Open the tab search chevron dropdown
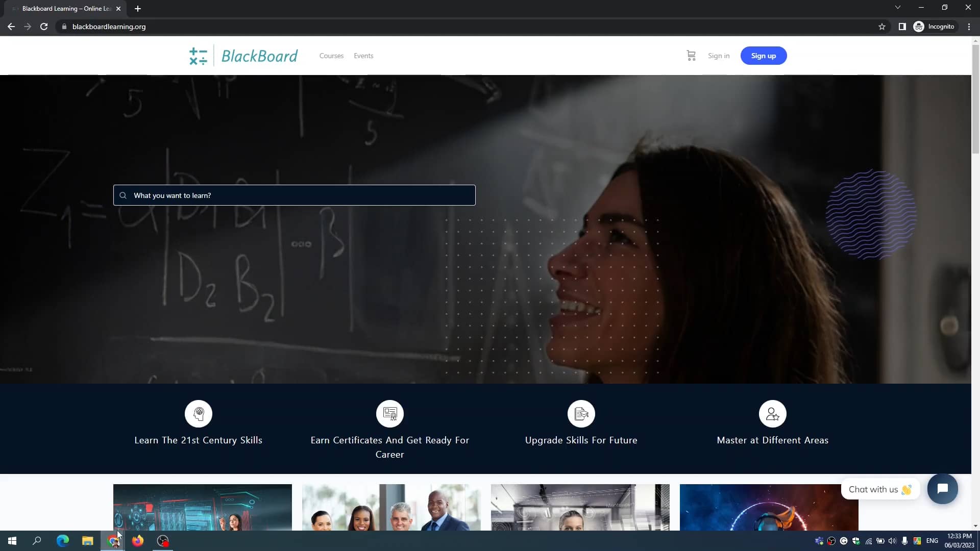 pyautogui.click(x=897, y=7)
